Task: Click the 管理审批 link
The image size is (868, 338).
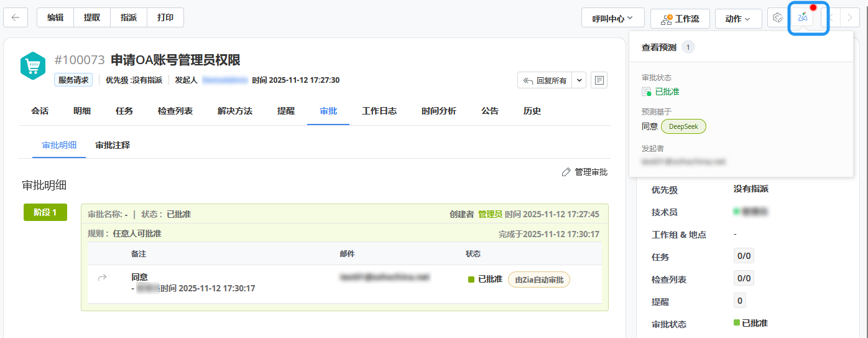Action: tap(584, 172)
